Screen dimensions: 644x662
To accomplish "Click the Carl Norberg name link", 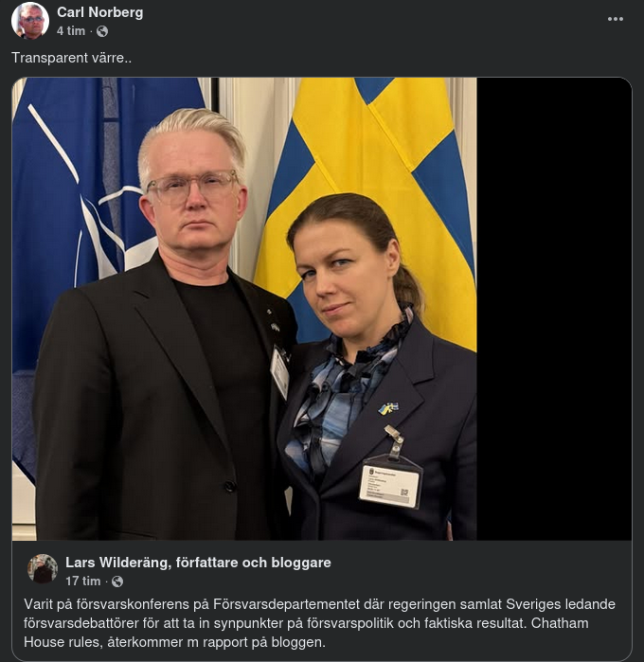I will 100,12.
